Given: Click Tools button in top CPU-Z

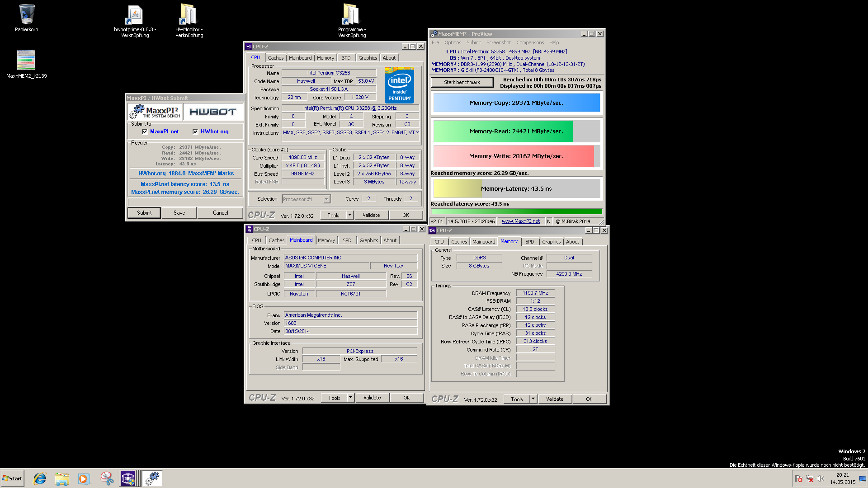Looking at the screenshot, I should pyautogui.click(x=333, y=216).
